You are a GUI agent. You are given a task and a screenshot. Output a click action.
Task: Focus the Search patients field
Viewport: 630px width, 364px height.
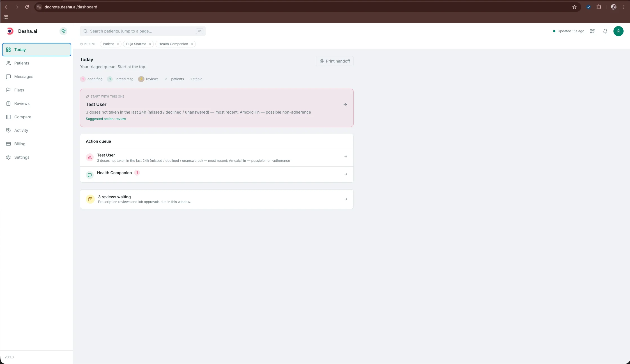pos(142,31)
